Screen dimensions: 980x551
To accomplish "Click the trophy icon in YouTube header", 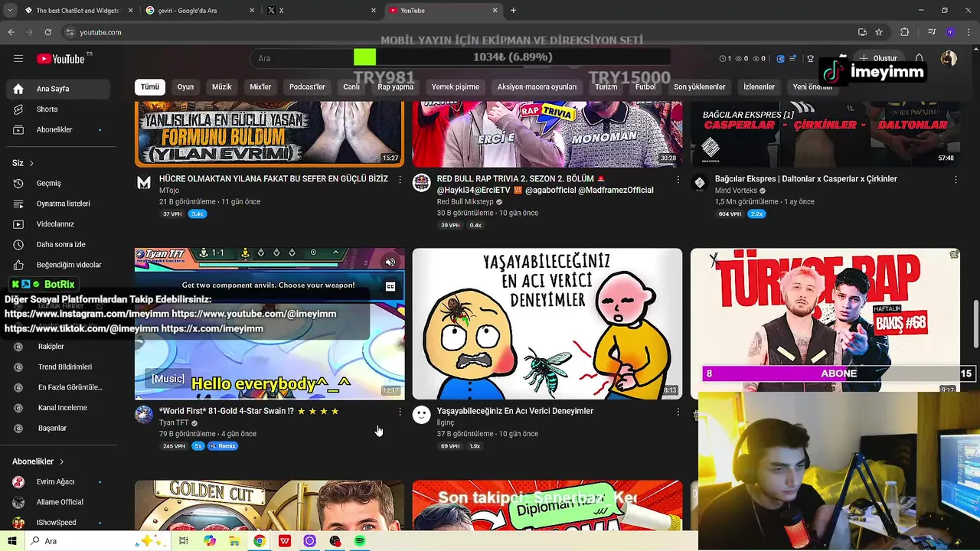I will (812, 59).
